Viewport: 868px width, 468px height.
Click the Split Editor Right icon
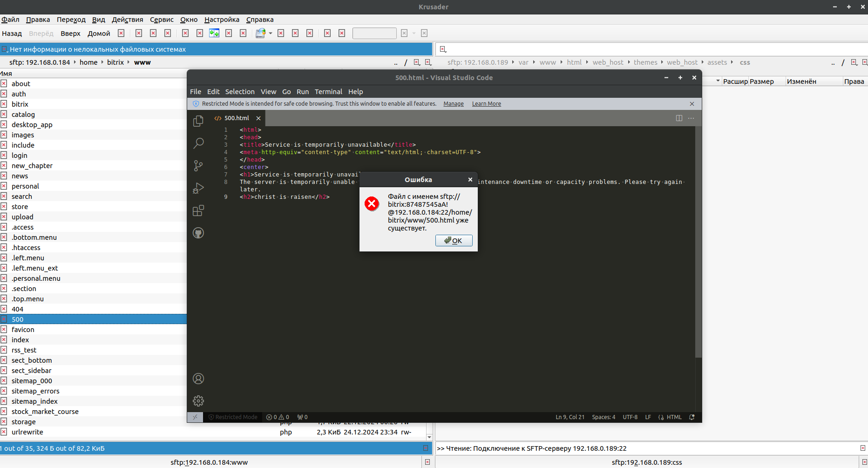click(x=679, y=118)
